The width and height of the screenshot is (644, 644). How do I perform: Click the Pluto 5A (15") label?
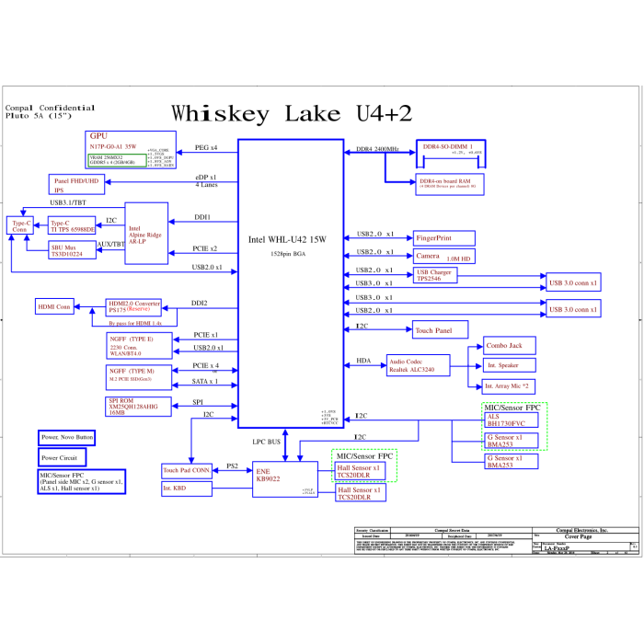[39, 116]
